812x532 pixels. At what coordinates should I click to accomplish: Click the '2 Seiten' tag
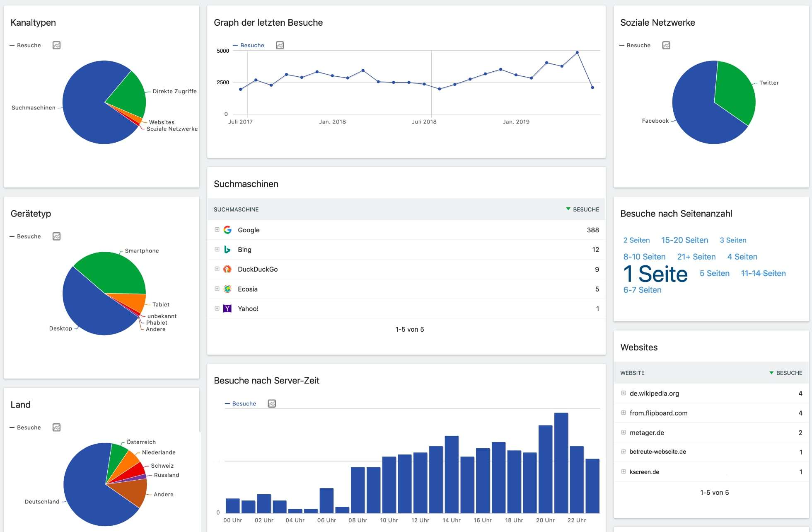pos(636,240)
